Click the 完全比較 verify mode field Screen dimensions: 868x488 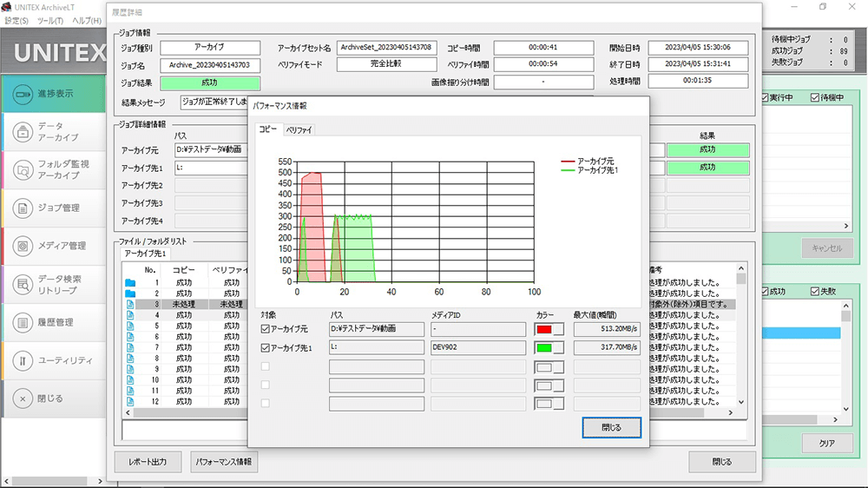point(386,64)
